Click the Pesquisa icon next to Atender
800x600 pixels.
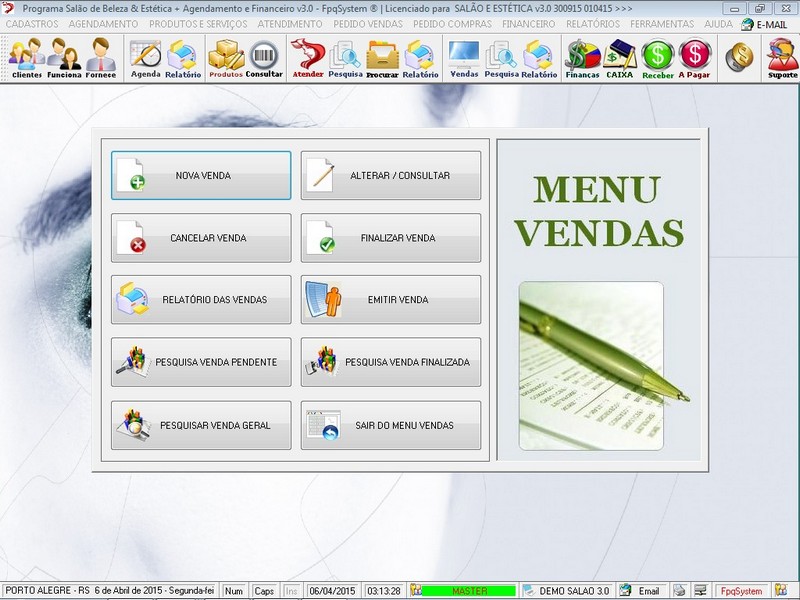[345, 59]
